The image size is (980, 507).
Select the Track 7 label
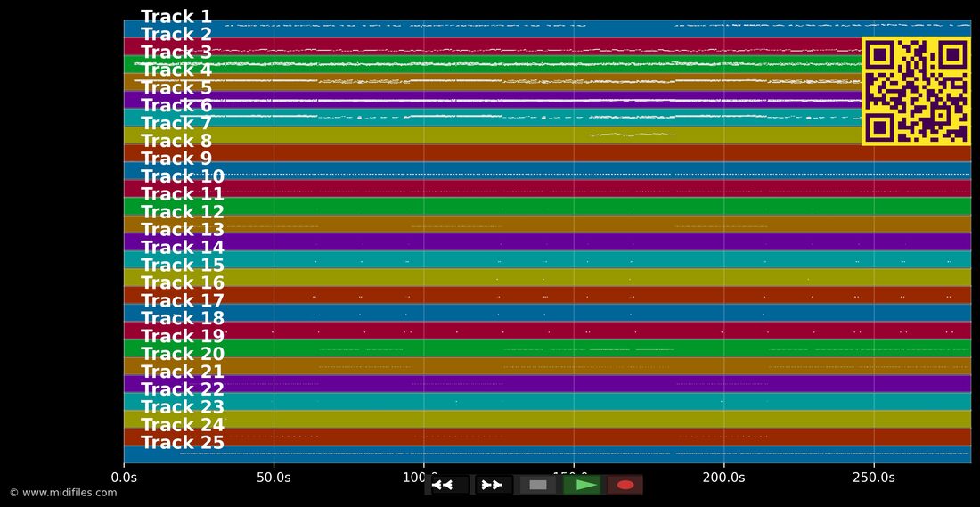(x=176, y=123)
